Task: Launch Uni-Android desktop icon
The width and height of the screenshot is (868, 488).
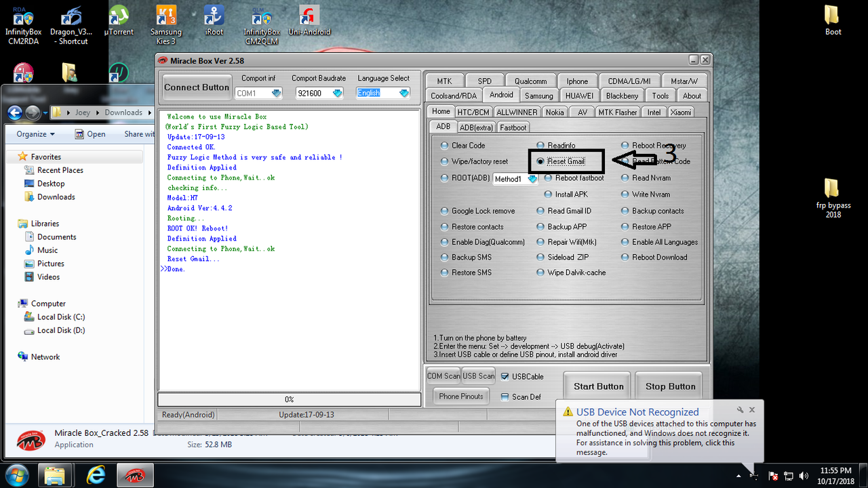Action: (309, 20)
